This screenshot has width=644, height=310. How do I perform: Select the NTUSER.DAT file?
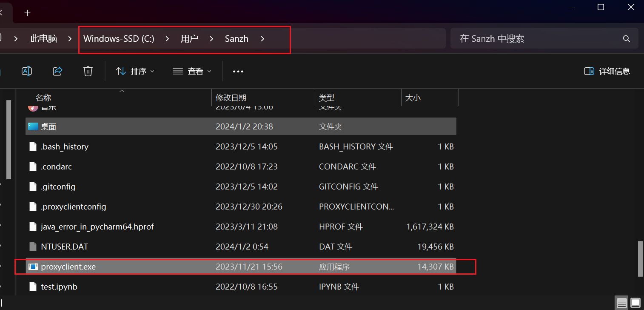pos(241,247)
